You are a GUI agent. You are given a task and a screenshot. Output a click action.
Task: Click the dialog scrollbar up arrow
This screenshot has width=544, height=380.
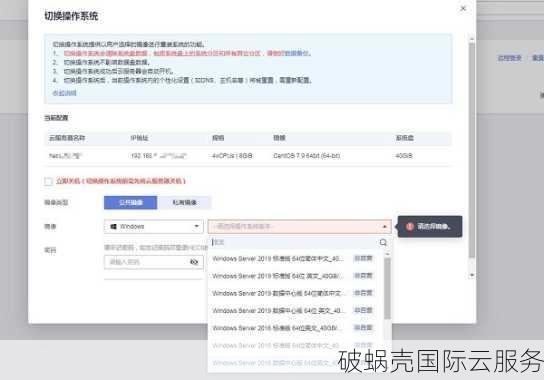(471, 39)
